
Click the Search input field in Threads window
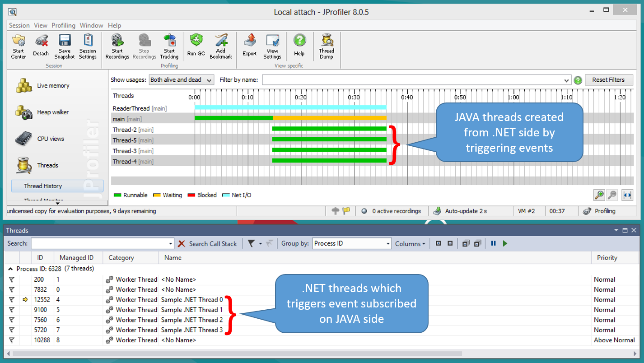tap(99, 243)
